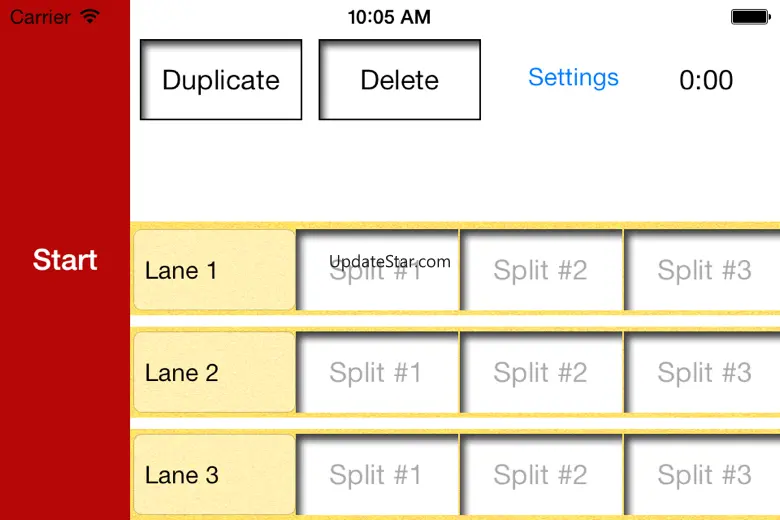Select the Lane 1 name field
Screen dimensions: 780x520
click(x=214, y=270)
